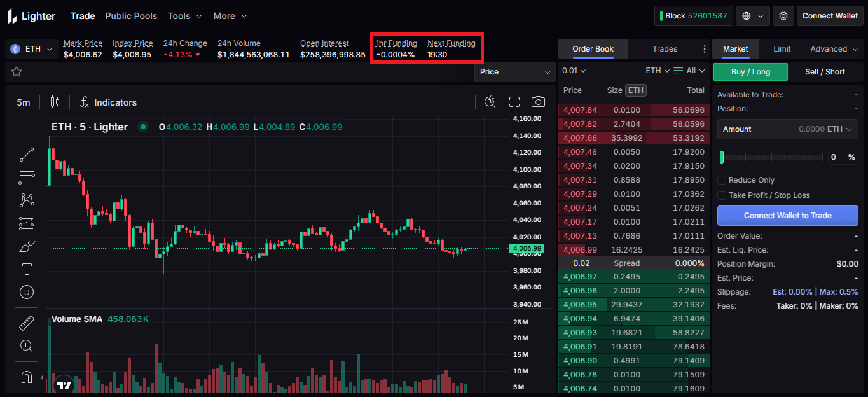This screenshot has height=397, width=868.
Task: Select the ruler measure tool
Action: pos(27,323)
